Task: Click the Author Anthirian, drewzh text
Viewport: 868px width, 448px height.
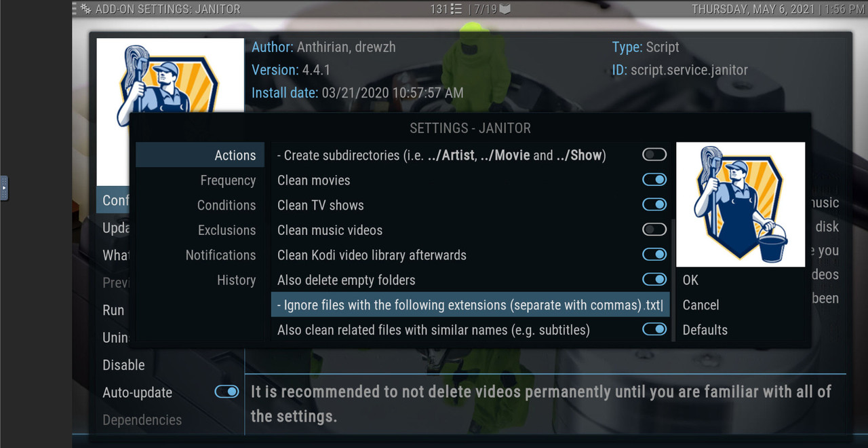Action: (323, 48)
